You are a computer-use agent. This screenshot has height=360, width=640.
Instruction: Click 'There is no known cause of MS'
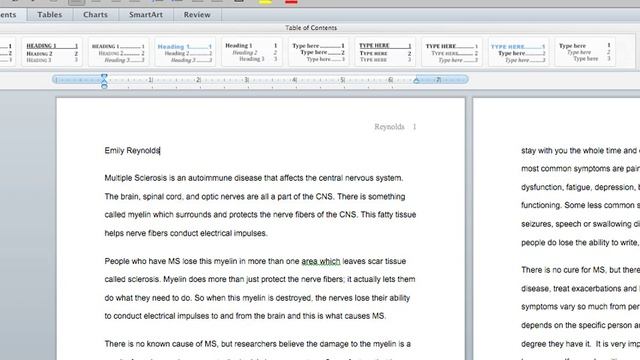pos(160,344)
